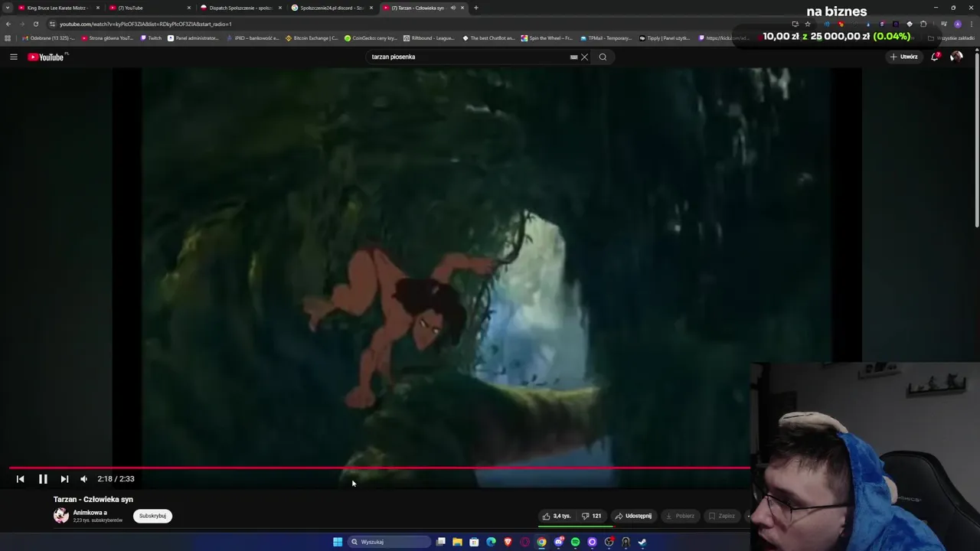The image size is (980, 551).
Task: Open Discord from taskbar
Action: (x=559, y=542)
